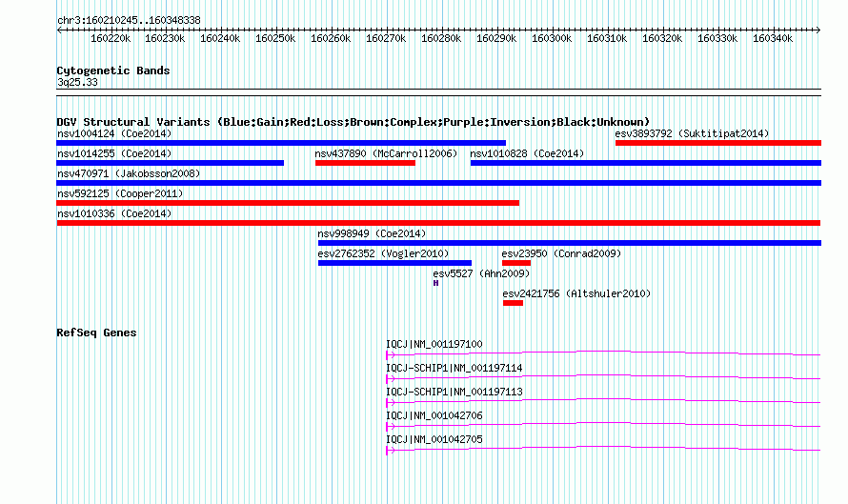Click the IQCJ-SCHIP1|NM_001197113 transcript start arrow
Viewport: 848px width, 504px height.
tap(391, 403)
